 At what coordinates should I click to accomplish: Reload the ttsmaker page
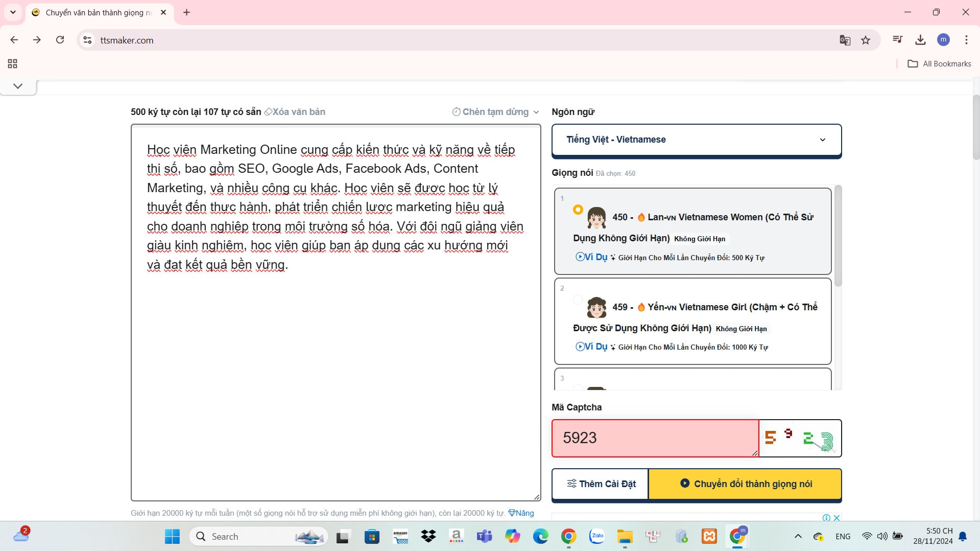[60, 40]
